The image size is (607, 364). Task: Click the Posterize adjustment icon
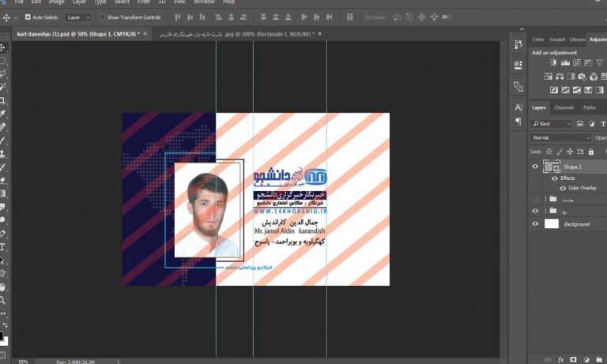click(x=565, y=90)
